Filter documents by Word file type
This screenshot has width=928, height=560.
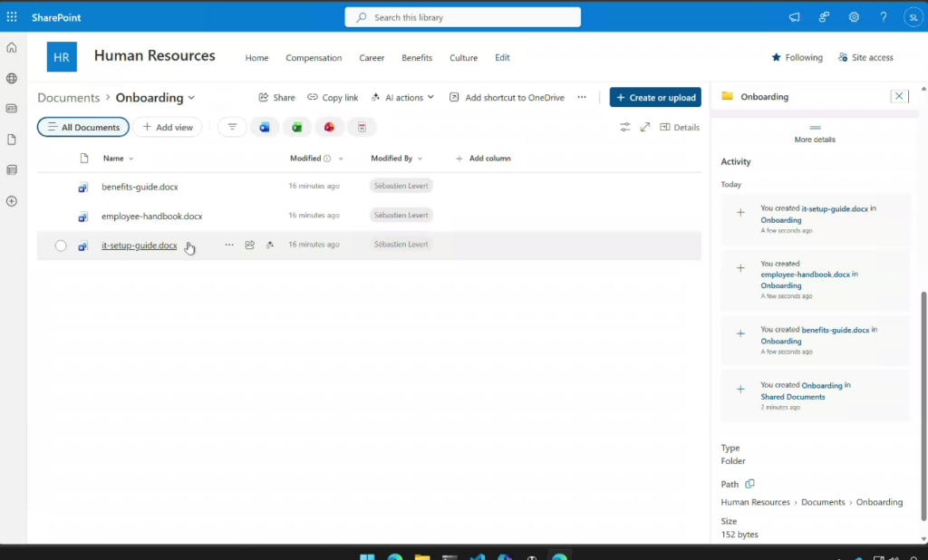click(265, 128)
